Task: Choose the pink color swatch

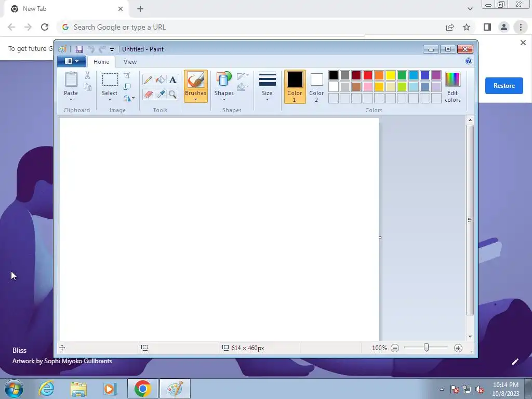Action: coord(368,87)
